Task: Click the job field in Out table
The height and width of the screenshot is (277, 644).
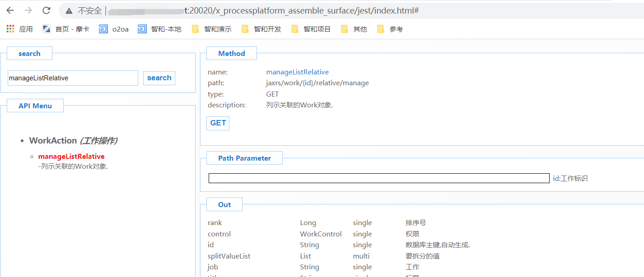Action: (x=213, y=267)
